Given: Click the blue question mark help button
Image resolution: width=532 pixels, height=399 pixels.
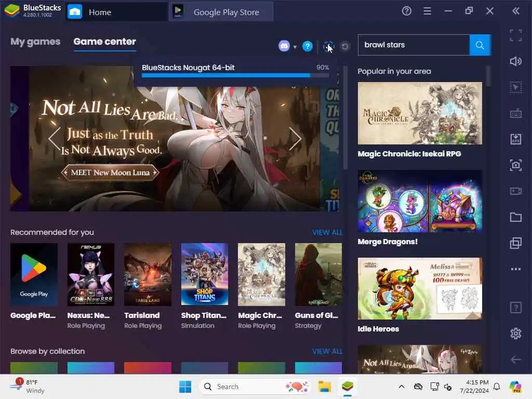Looking at the screenshot, I should (x=308, y=46).
